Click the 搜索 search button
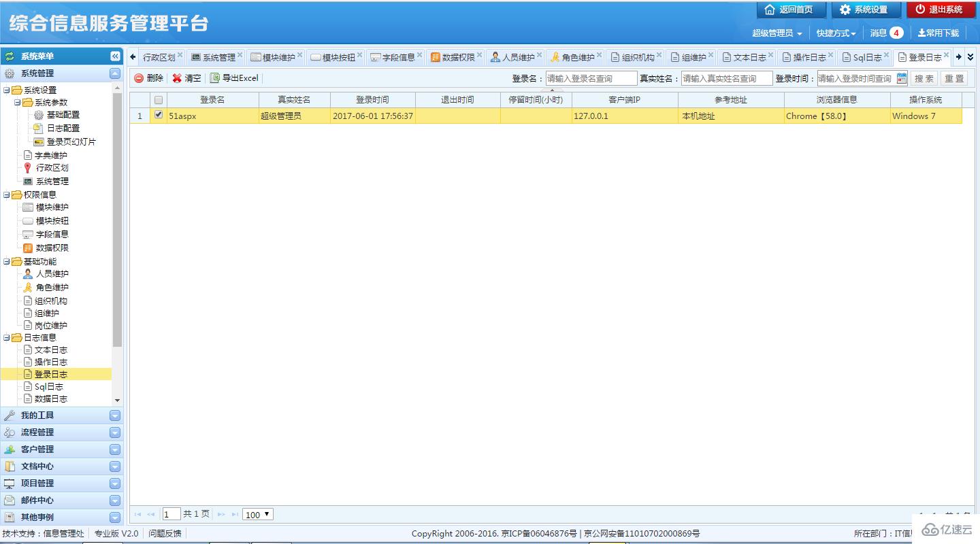The width and height of the screenshot is (980, 544). pyautogui.click(x=924, y=79)
